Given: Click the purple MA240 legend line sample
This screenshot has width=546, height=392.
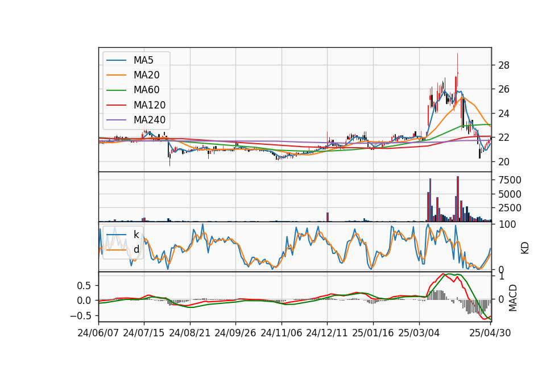Looking at the screenshot, I should click(x=116, y=120).
